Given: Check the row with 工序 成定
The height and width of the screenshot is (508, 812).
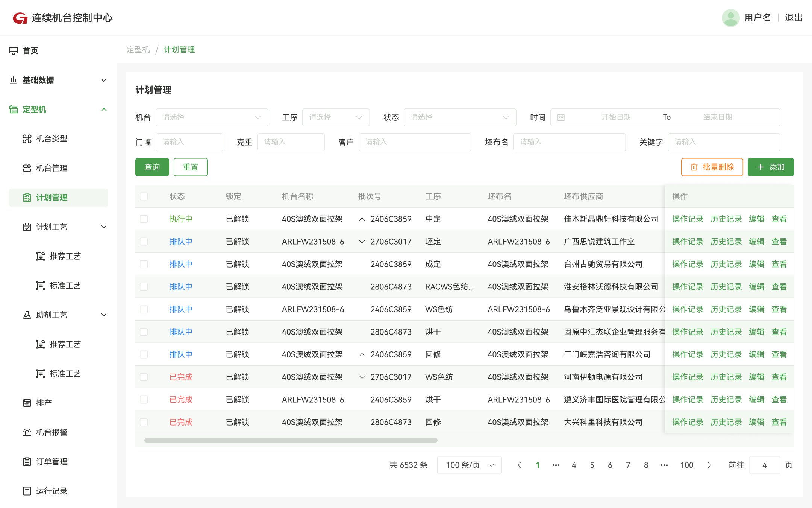Looking at the screenshot, I should 144,264.
